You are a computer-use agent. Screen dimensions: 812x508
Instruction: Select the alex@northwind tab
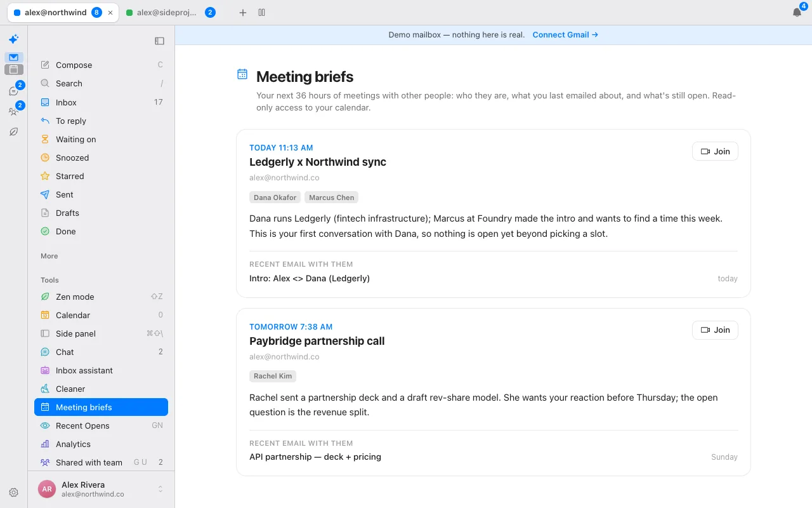point(63,13)
